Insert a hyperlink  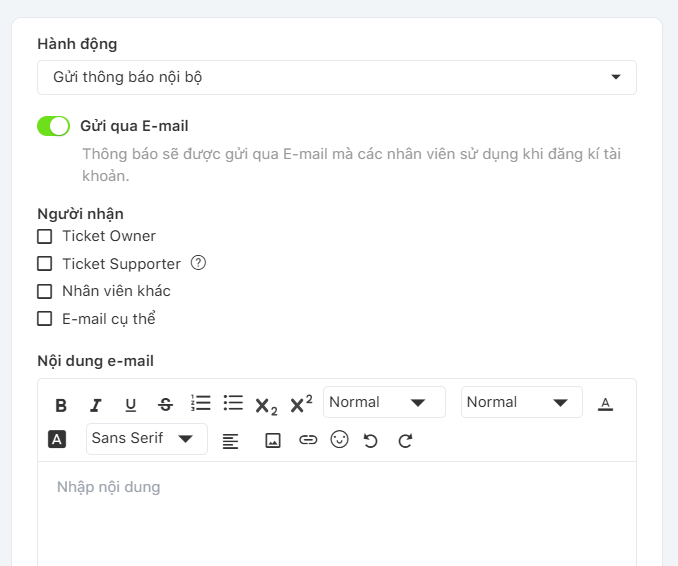coord(308,440)
